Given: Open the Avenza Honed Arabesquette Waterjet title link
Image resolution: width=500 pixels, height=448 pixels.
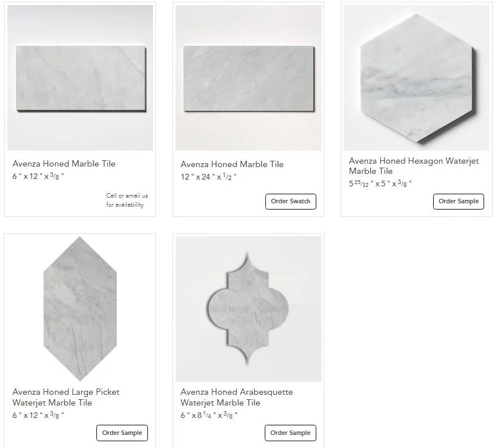Looking at the screenshot, I should 236,397.
